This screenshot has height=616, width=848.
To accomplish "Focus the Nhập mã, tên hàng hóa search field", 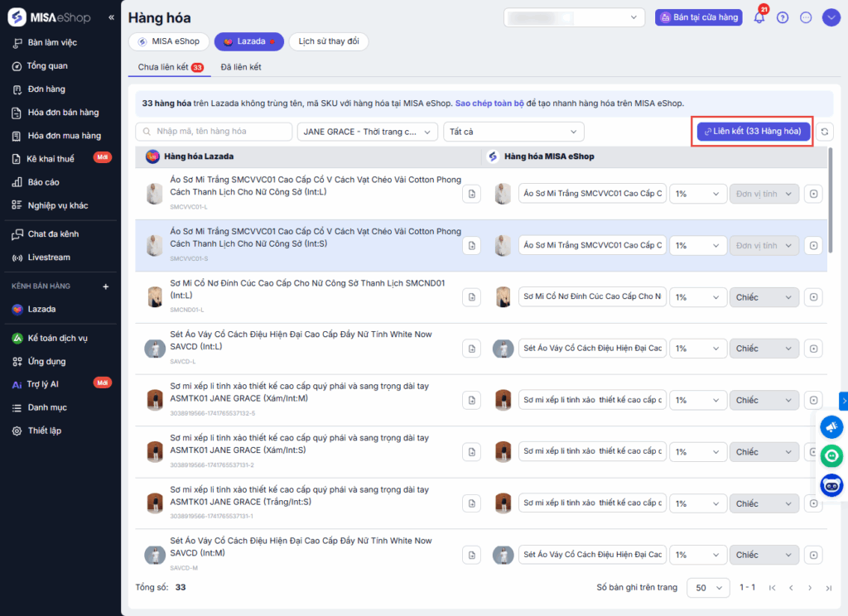I will click(214, 132).
